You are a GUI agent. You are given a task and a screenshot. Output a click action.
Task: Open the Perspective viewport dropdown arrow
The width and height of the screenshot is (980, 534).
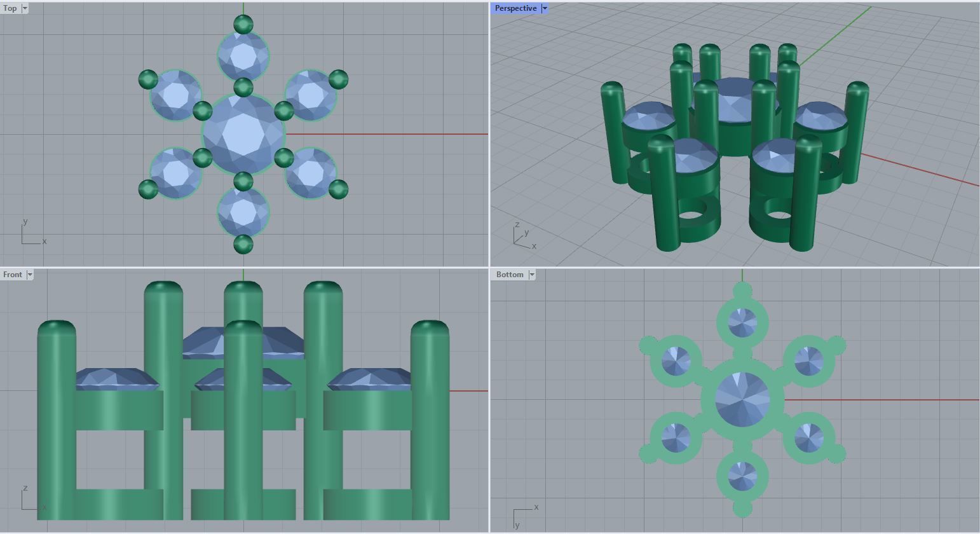pos(545,8)
